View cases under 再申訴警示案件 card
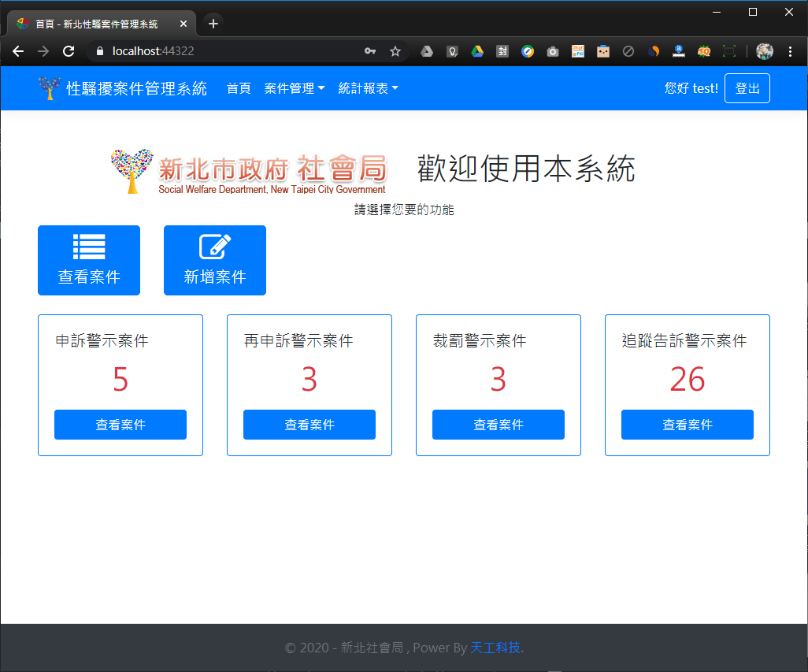 point(309,425)
